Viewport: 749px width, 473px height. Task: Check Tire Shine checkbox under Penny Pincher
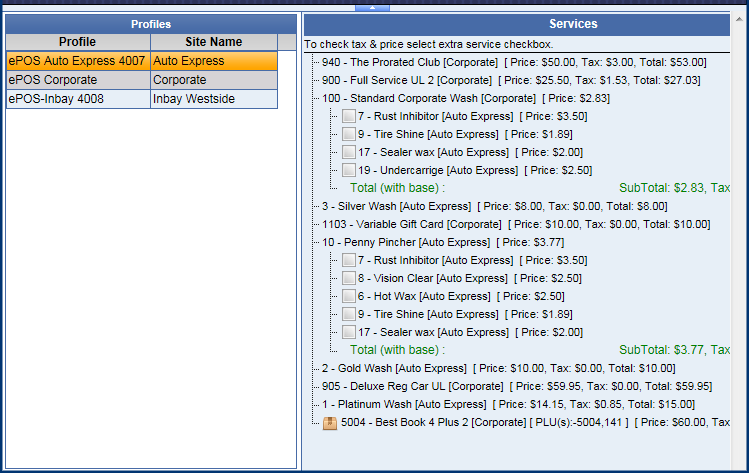(348, 314)
